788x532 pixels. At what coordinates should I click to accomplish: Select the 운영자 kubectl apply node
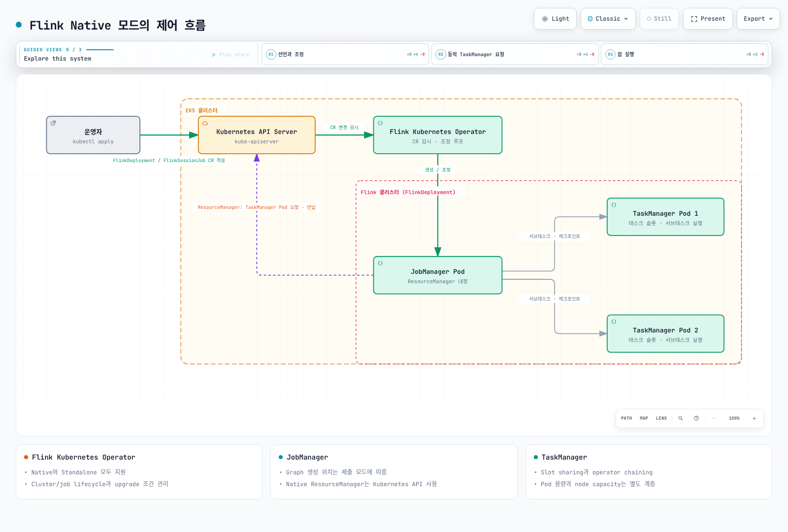point(93,135)
